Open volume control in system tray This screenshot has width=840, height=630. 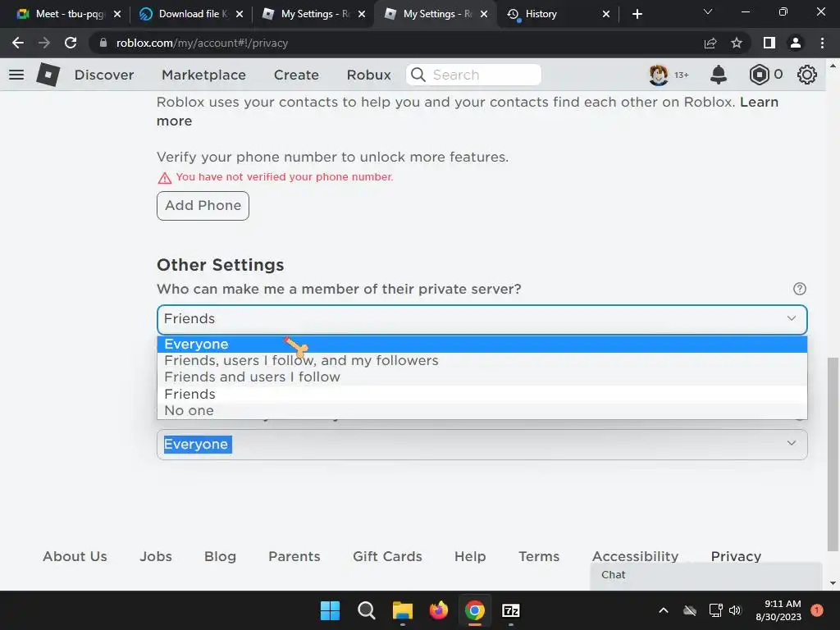735,610
